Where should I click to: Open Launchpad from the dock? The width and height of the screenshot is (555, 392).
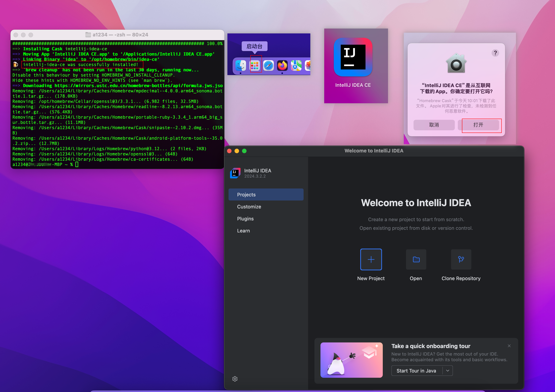point(255,65)
